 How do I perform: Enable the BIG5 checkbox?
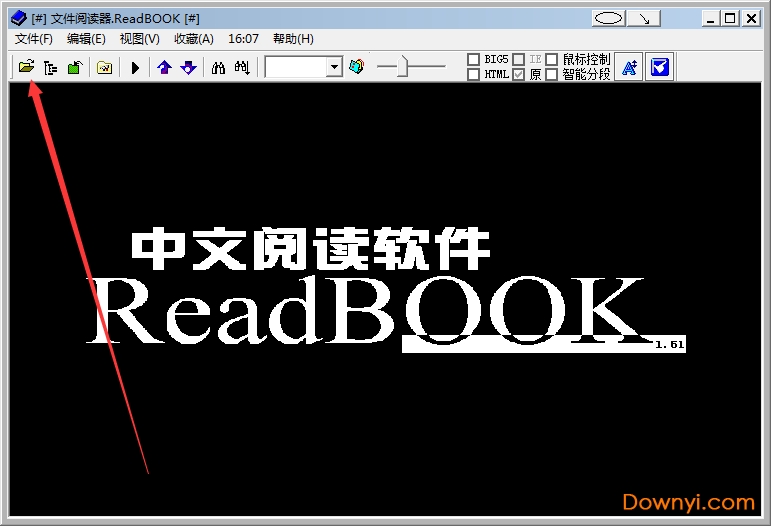[474, 60]
